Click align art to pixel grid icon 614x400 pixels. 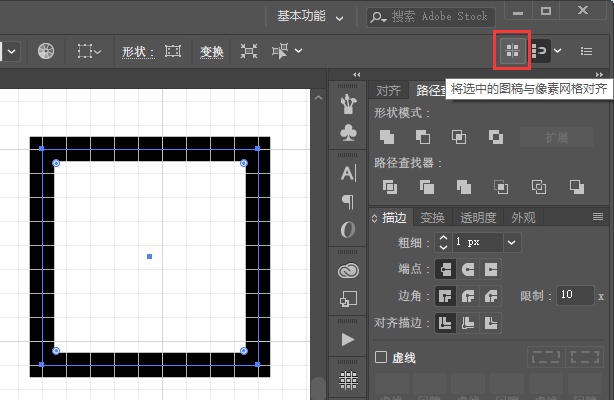pyautogui.click(x=512, y=51)
